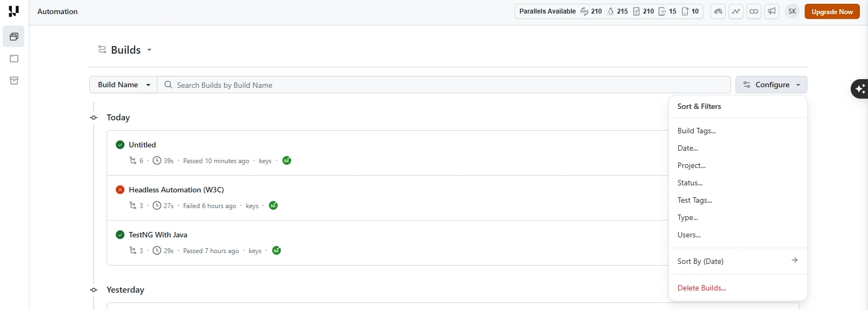Select Users... filter option
Screen dimensions: 868x310
click(x=738, y=235)
